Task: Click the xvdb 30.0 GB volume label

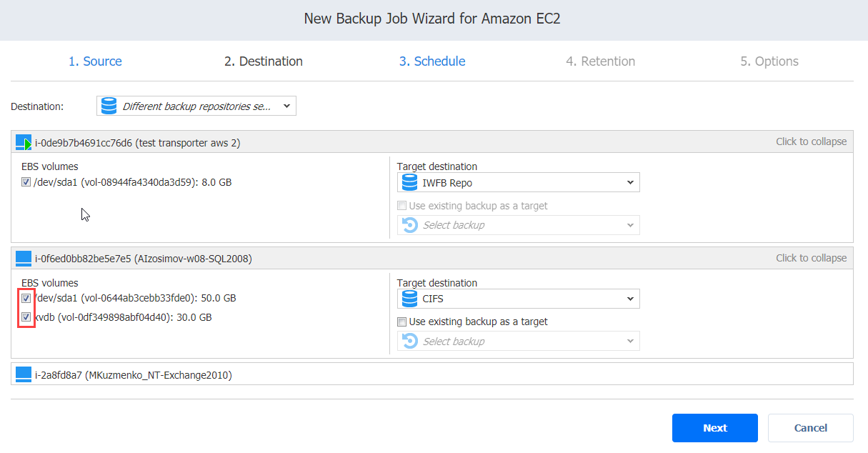Action: point(123,317)
